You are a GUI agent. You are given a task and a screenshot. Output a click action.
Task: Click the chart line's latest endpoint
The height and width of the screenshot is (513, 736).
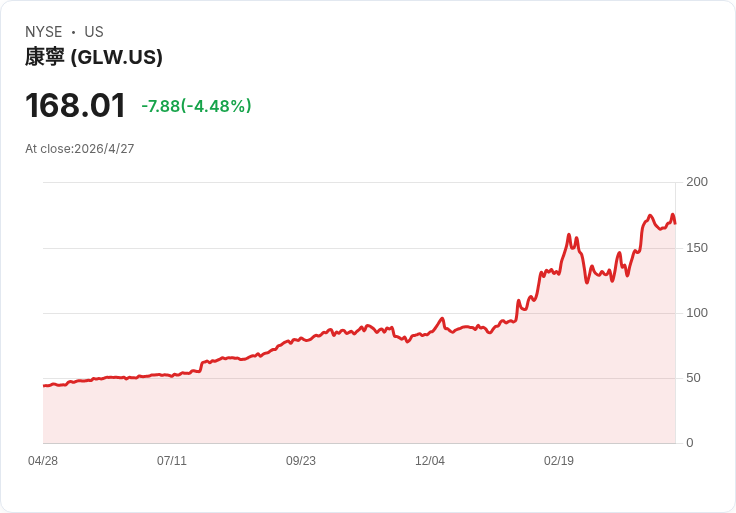pyautogui.click(x=675, y=223)
